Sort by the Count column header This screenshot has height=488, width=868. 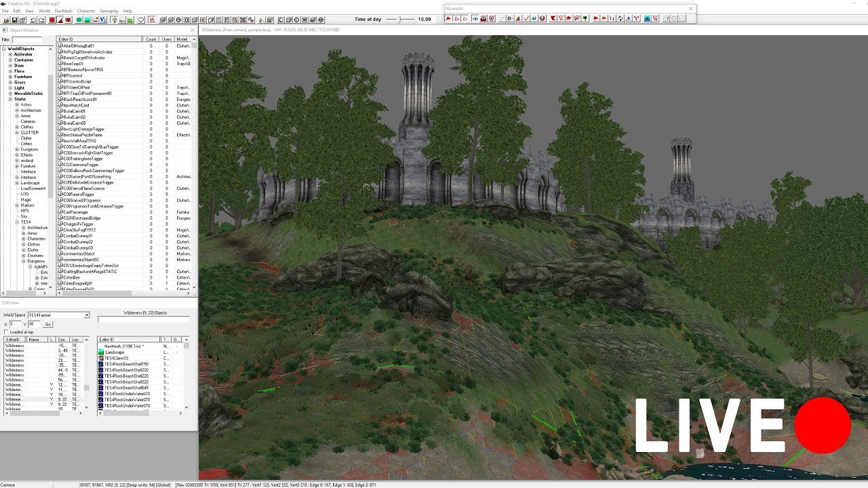tap(151, 39)
